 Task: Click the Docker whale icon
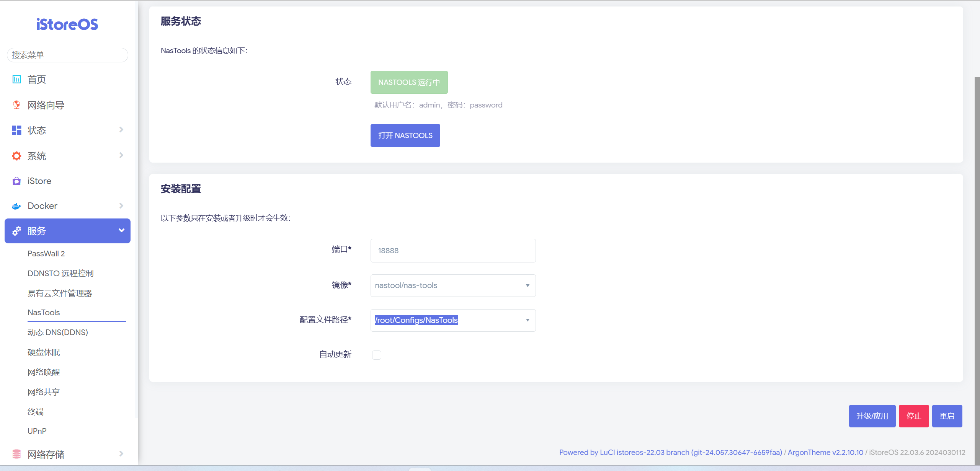16,206
